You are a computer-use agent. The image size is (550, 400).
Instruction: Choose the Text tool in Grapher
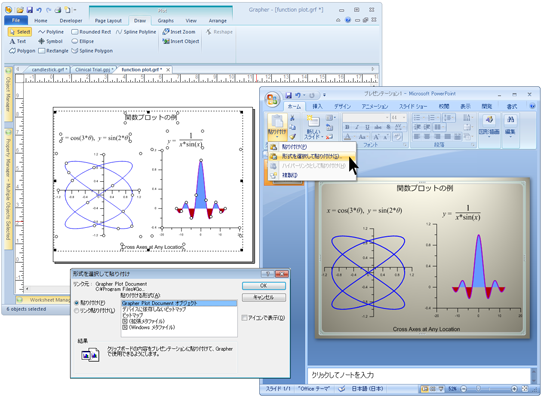pos(18,41)
